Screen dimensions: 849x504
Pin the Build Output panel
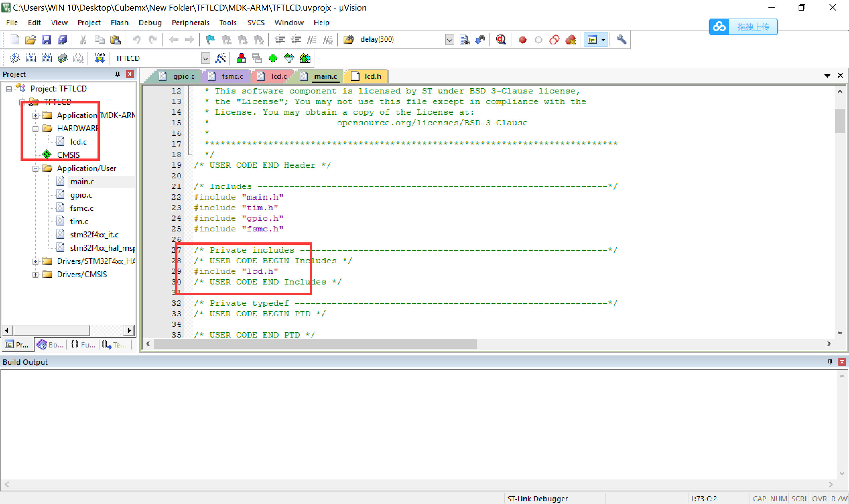click(x=830, y=362)
